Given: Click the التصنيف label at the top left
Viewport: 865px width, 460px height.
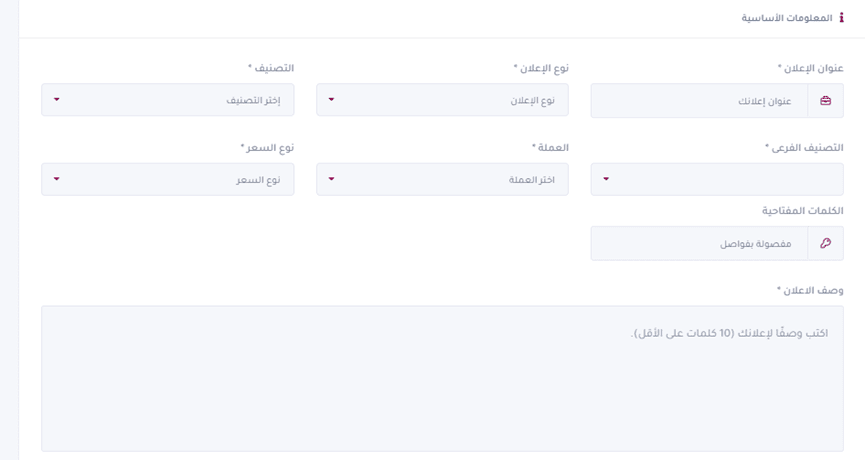Looking at the screenshot, I should 271,68.
